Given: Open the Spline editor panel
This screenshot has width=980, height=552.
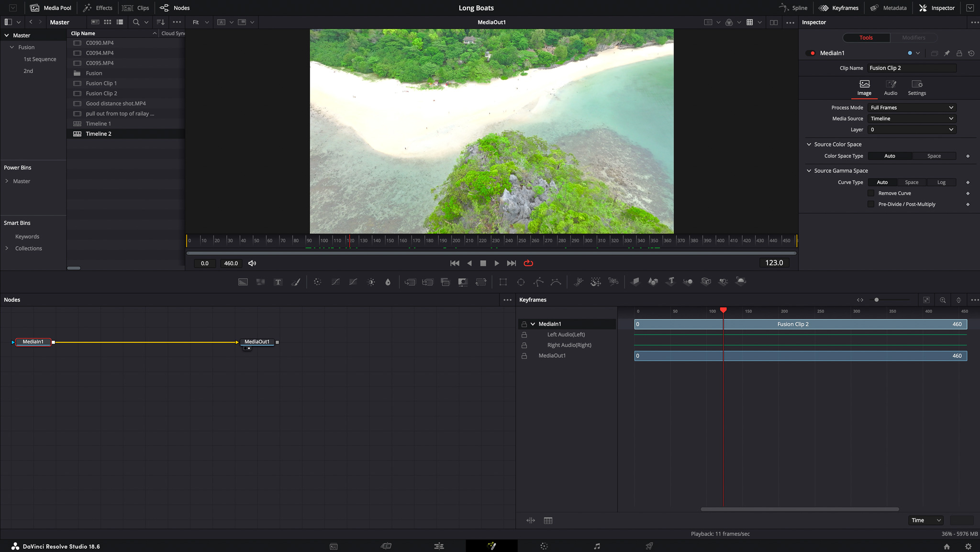Looking at the screenshot, I should 793,8.
